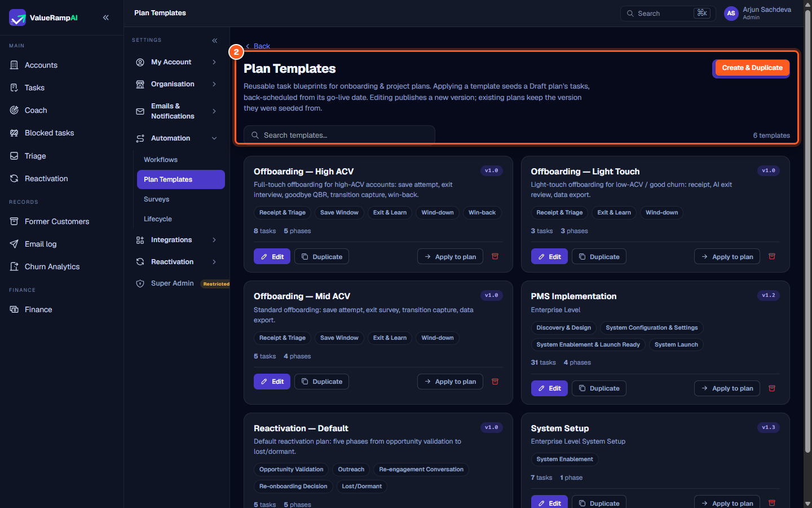Click the Create & Duplicate button

[751, 68]
